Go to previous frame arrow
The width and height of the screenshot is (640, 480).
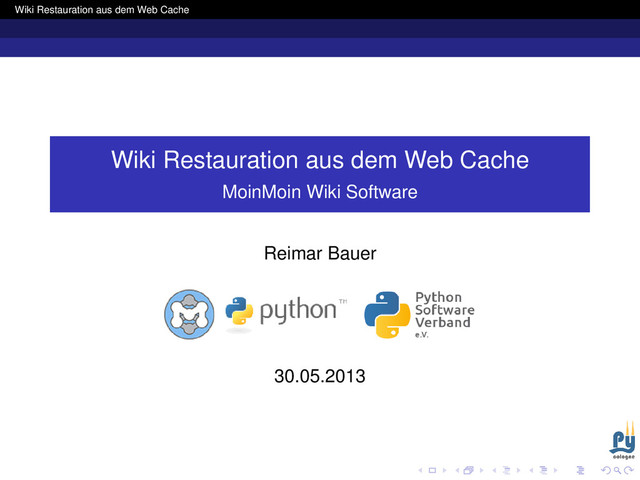tap(458, 470)
